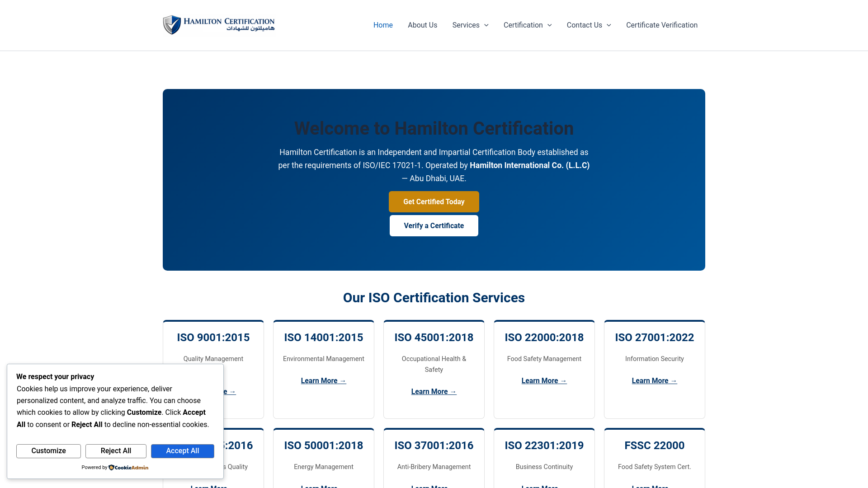Select the ISO 27001:2022 card title
868x488 pixels.
coord(655,338)
